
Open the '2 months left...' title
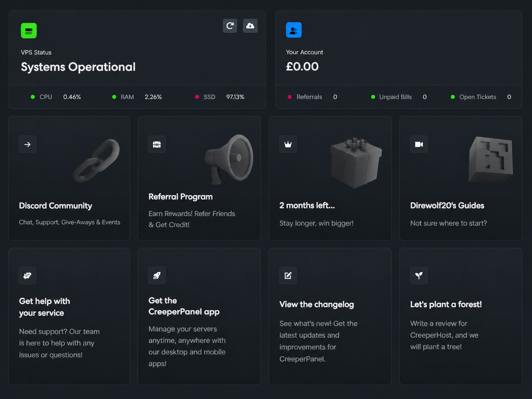point(307,205)
